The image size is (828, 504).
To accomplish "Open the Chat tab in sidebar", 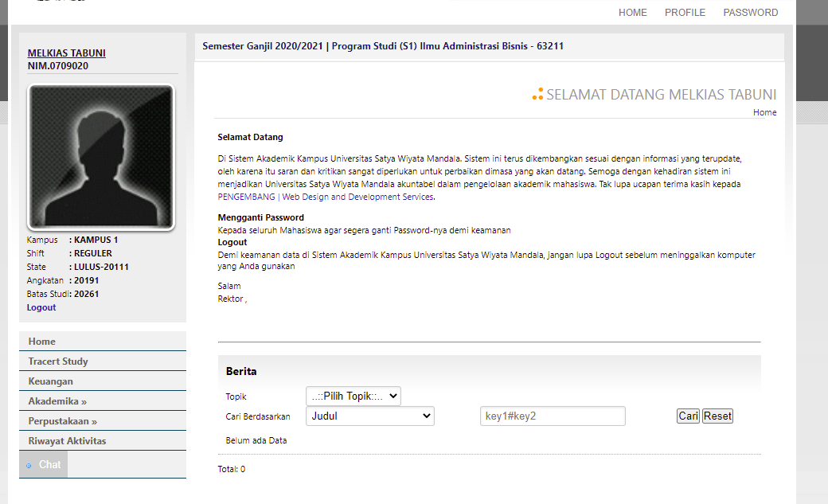I will [x=49, y=464].
